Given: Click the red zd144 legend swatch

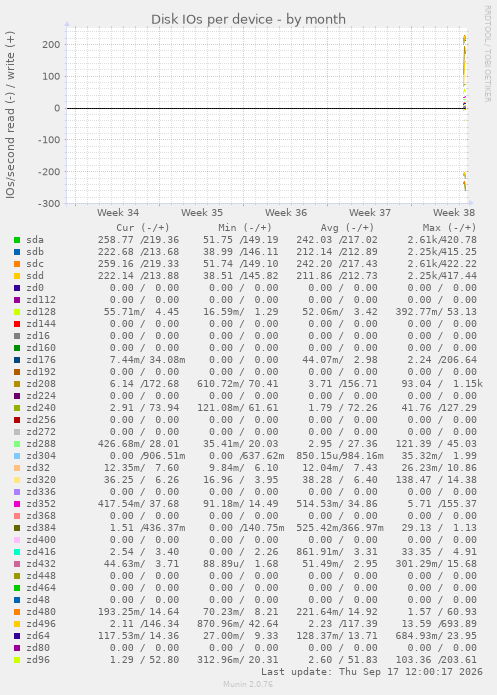Looking at the screenshot, I should 17,324.
